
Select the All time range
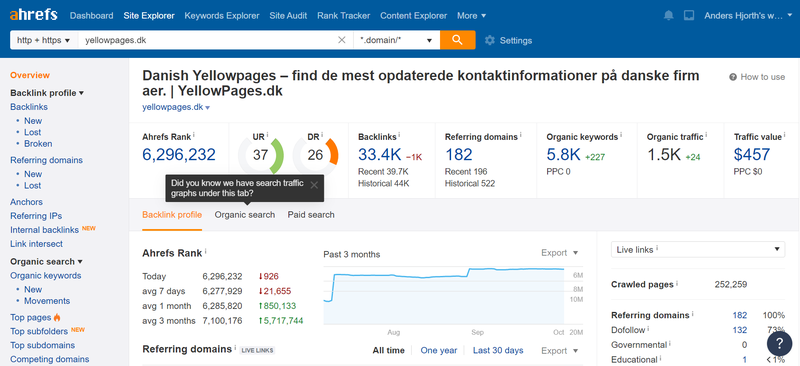tap(388, 351)
